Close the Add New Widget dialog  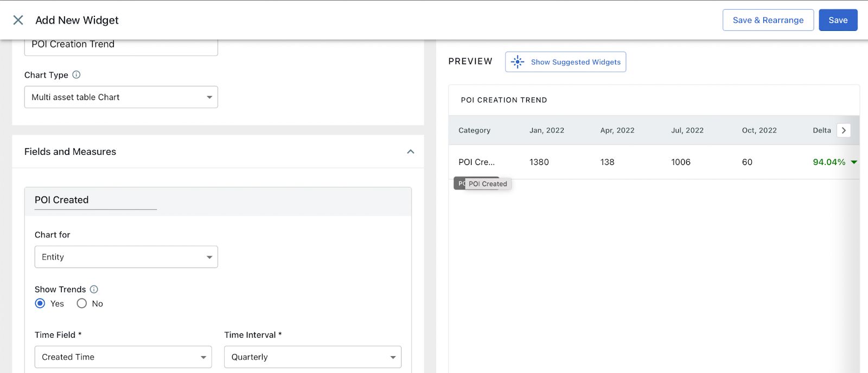(18, 20)
